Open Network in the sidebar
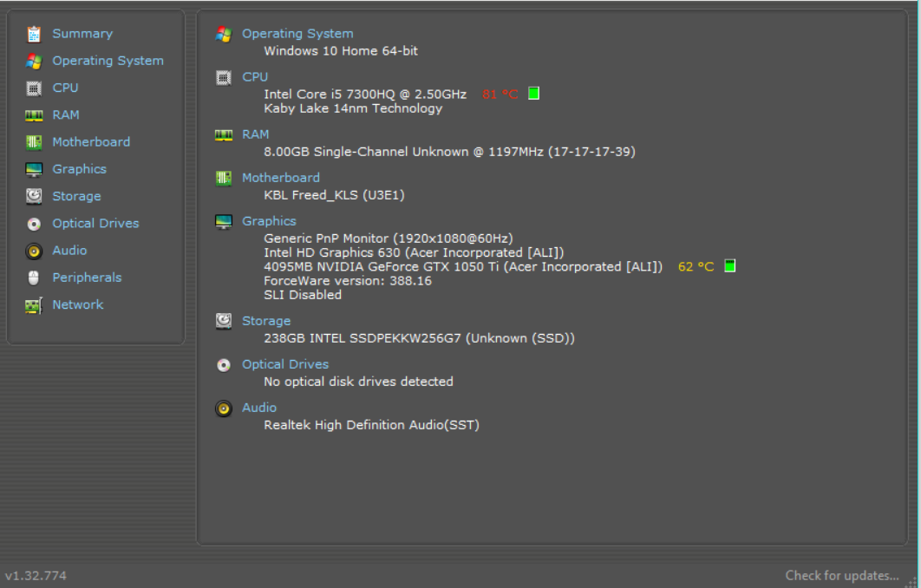The width and height of the screenshot is (921, 588). [x=77, y=304]
